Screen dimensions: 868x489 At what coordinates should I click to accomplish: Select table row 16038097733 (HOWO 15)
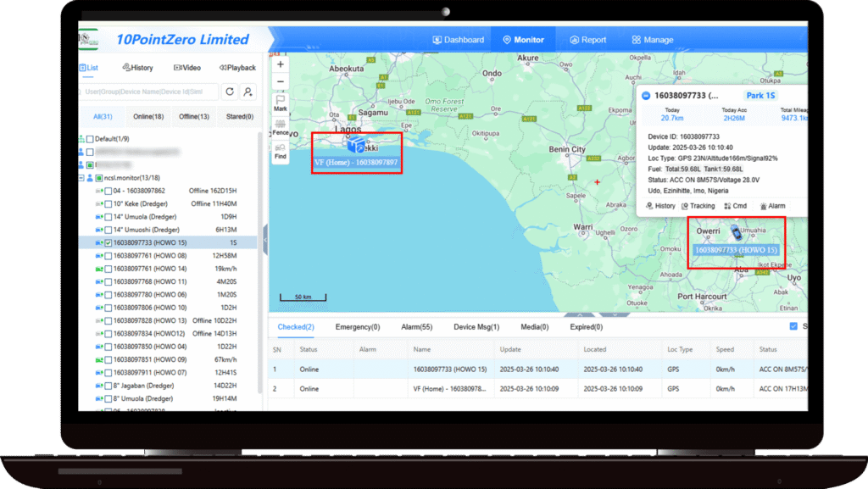537,369
